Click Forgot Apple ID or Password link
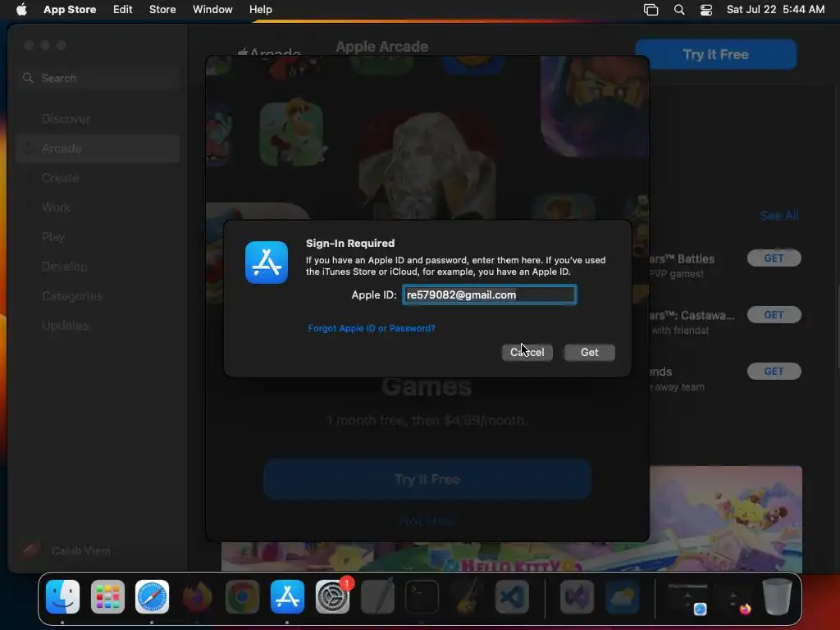The width and height of the screenshot is (840, 630). pos(372,328)
